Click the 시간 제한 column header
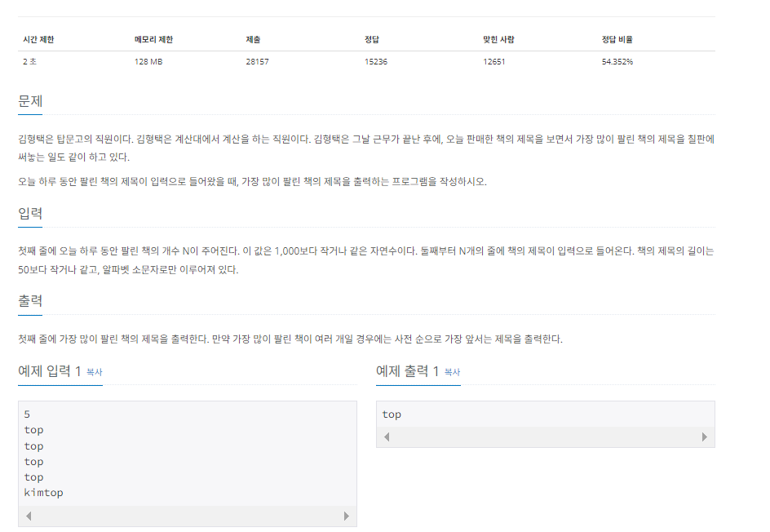This screenshot has width=770, height=532. coord(38,39)
